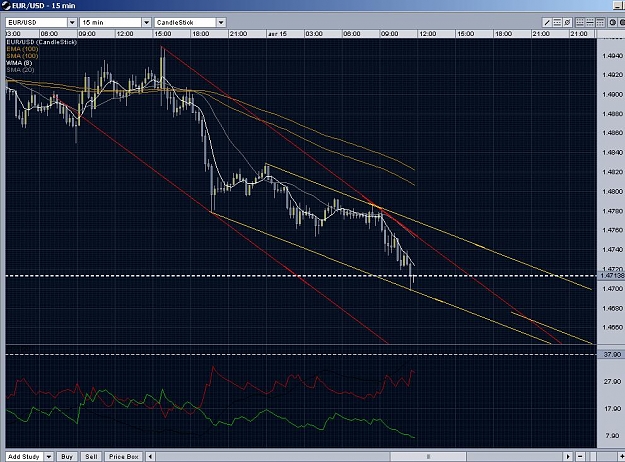This screenshot has width=625, height=462.
Task: Click the symbol text field showing EUR/USD
Action: click(x=37, y=23)
